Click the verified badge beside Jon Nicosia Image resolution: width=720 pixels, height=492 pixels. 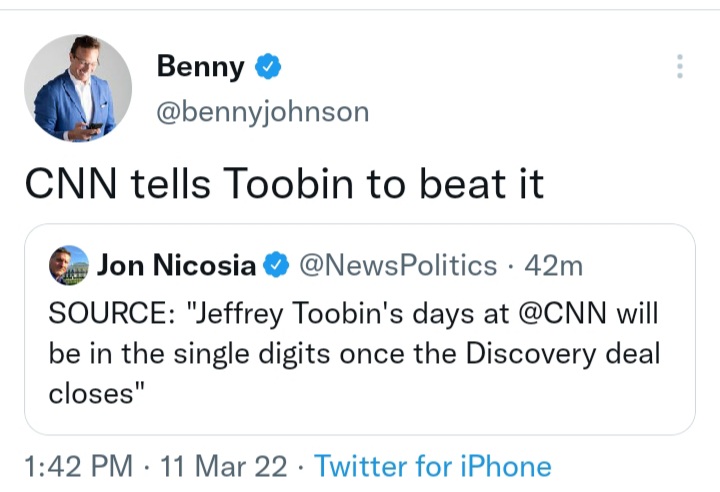[276, 265]
